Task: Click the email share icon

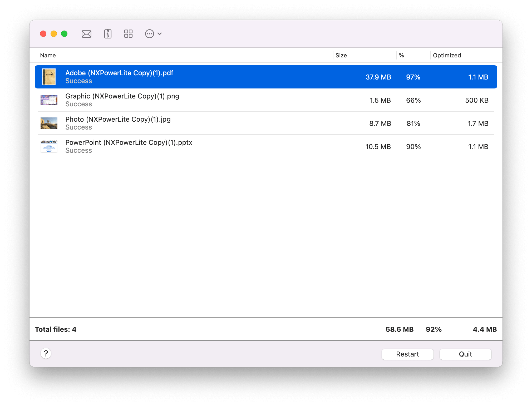Action: [x=86, y=34]
